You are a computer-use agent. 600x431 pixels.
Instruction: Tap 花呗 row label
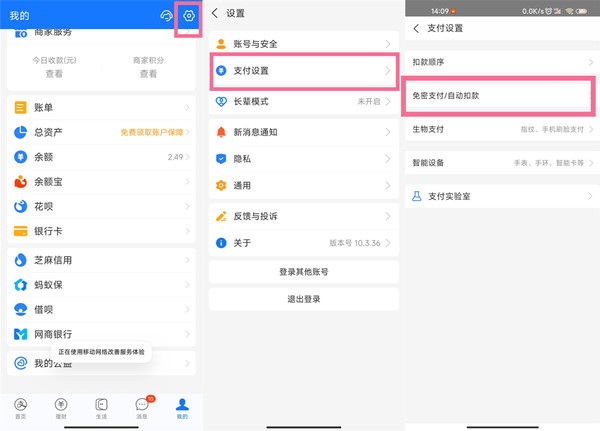[43, 207]
